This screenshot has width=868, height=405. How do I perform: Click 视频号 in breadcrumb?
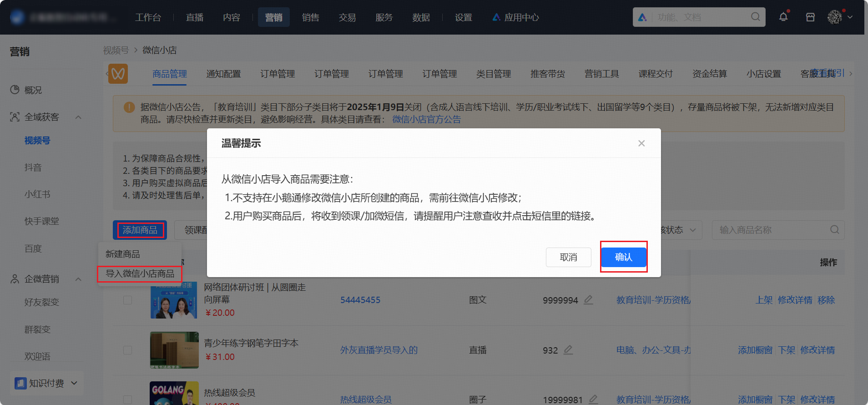[x=116, y=50]
